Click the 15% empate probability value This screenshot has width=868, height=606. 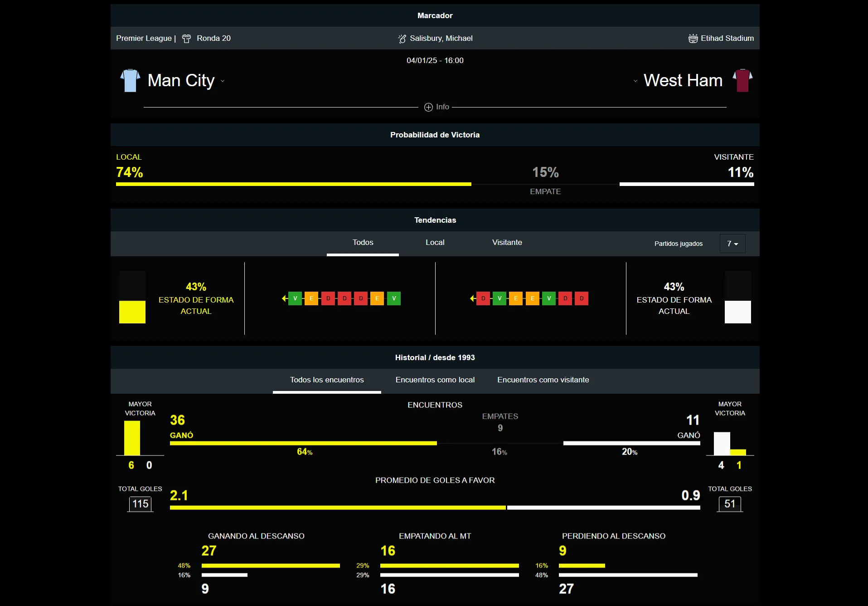point(545,172)
